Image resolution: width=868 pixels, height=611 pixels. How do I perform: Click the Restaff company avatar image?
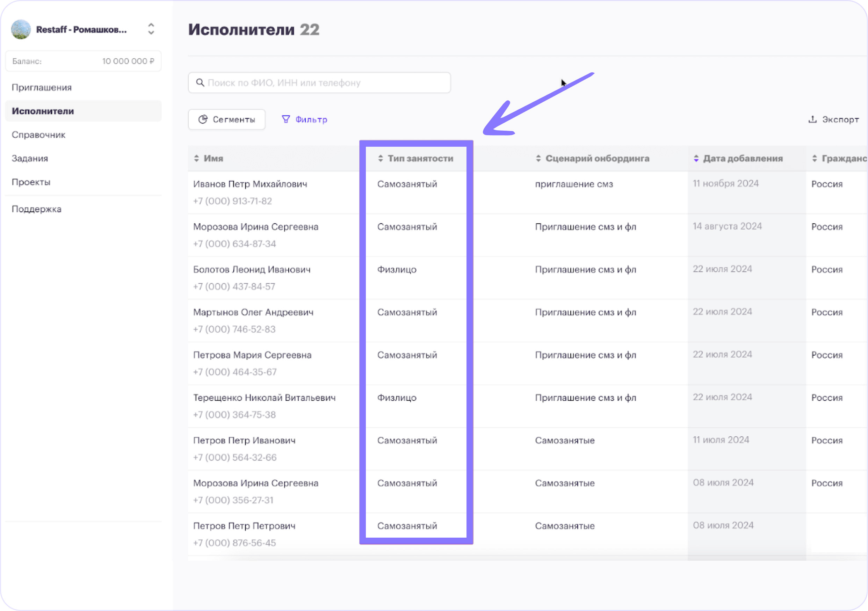[x=21, y=29]
